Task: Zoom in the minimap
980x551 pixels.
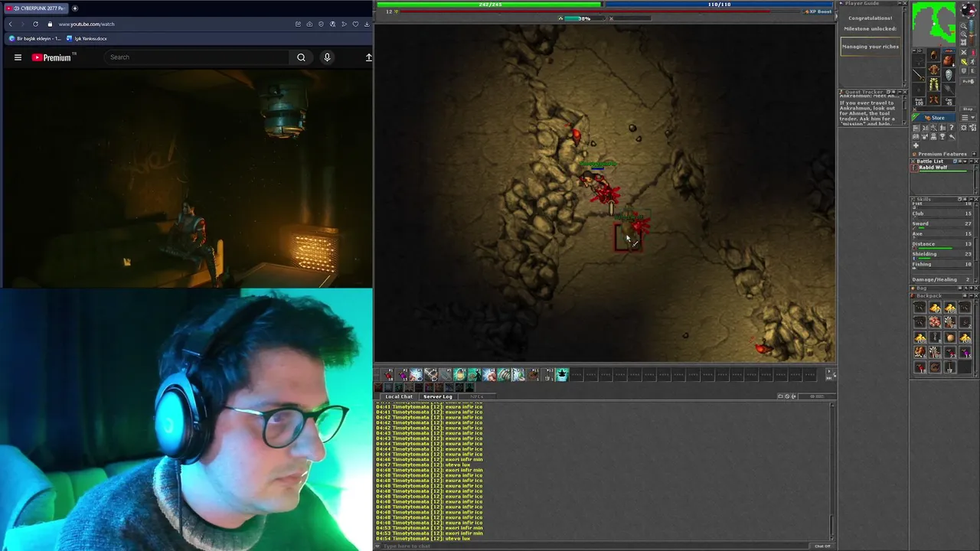Action: click(964, 34)
